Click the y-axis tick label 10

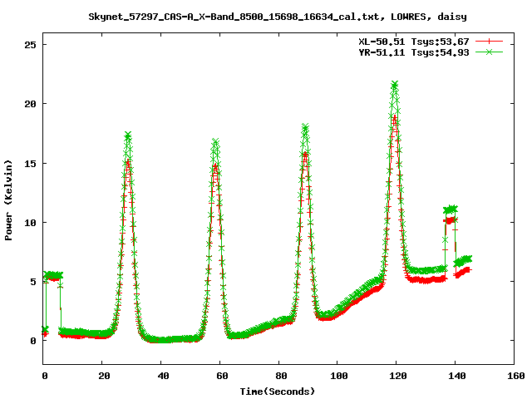(30, 223)
